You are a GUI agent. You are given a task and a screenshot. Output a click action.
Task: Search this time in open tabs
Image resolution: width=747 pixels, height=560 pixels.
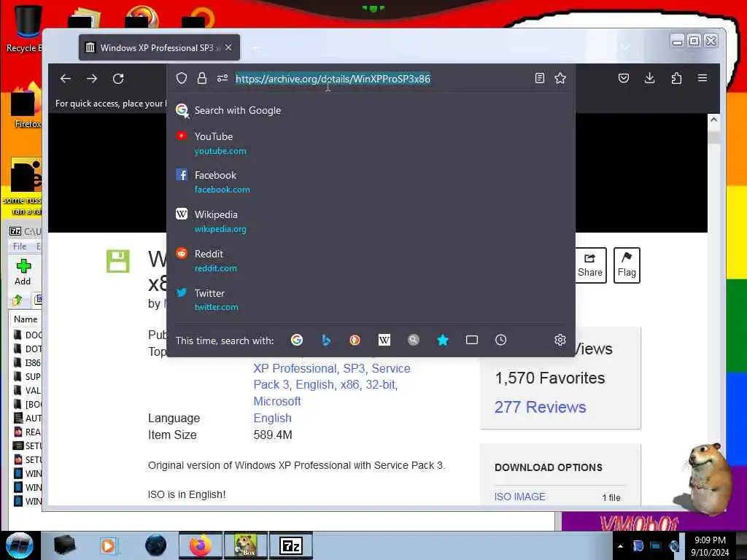tap(472, 340)
